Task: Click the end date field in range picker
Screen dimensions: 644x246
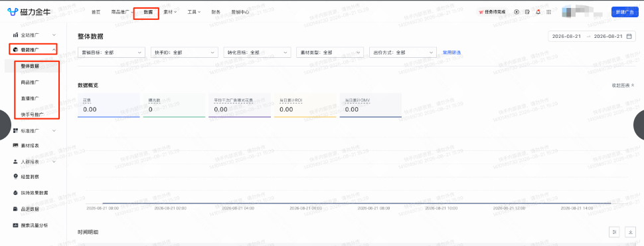Action: point(608,37)
